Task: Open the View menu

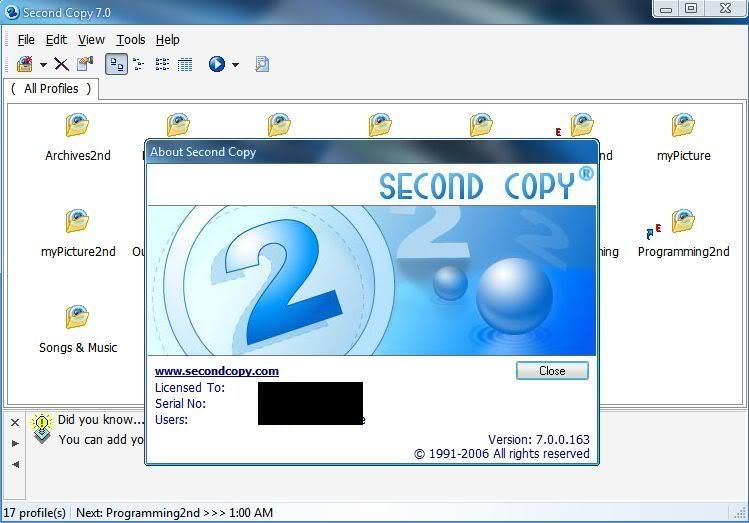Action: [91, 40]
